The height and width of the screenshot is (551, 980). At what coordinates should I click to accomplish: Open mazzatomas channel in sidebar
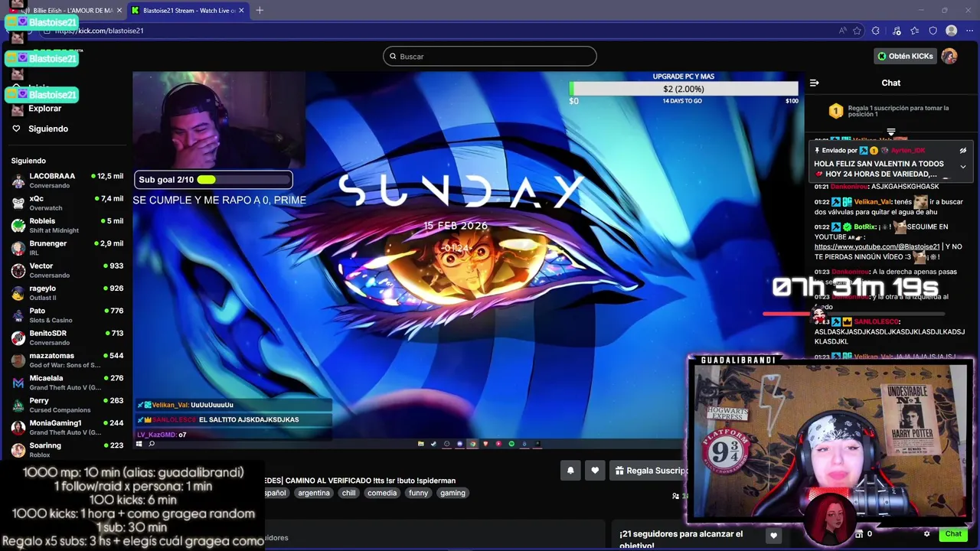67,360
